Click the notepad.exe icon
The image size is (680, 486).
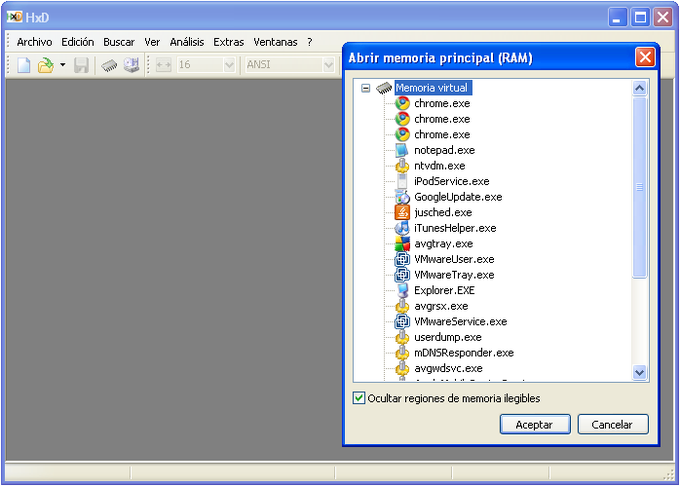(402, 150)
